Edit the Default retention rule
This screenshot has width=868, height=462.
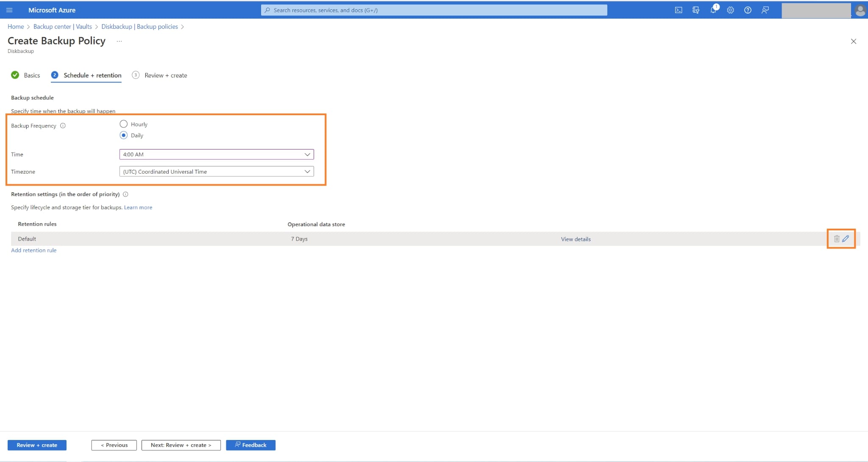point(846,239)
